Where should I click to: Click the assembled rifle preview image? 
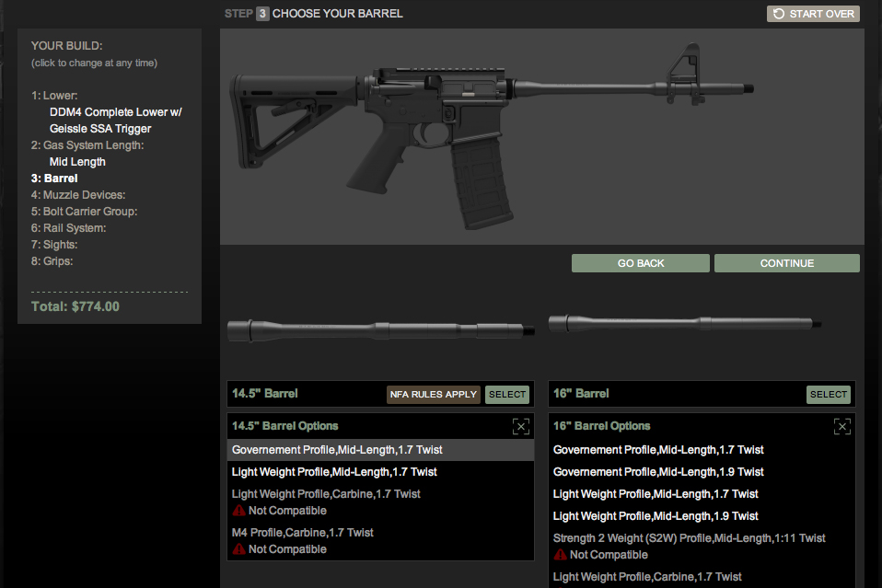[491, 136]
